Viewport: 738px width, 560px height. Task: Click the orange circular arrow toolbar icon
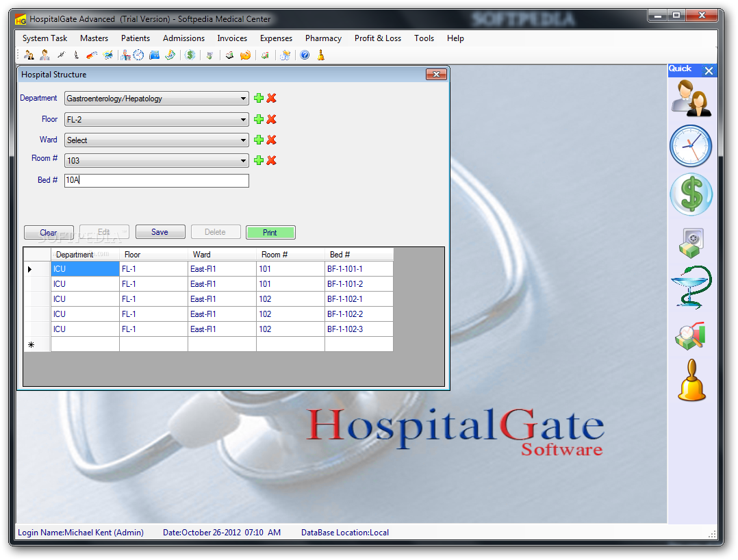coord(245,55)
